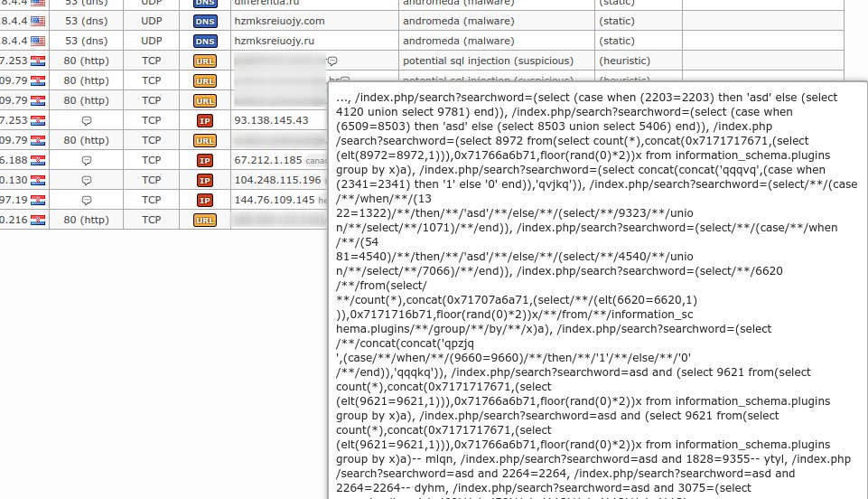Image resolution: width=868 pixels, height=499 pixels.
Task: Click potential sql injection info in 7.253 row
Action: (489, 61)
